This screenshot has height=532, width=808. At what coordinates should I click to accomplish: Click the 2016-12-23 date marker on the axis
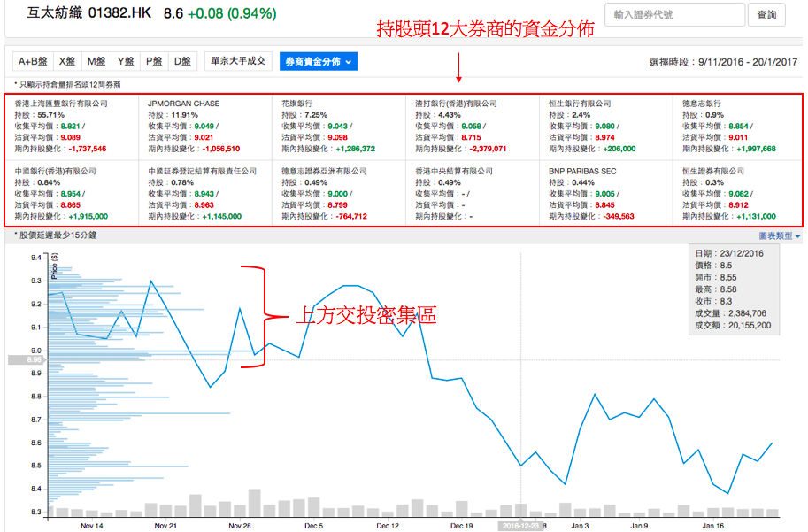pos(519,525)
